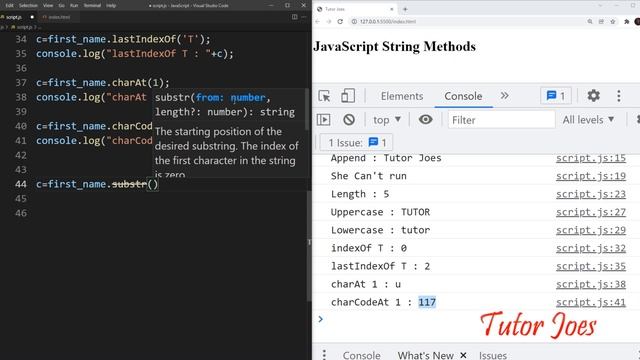
Task: Open the VS Code View menu
Action: click(x=48, y=5)
